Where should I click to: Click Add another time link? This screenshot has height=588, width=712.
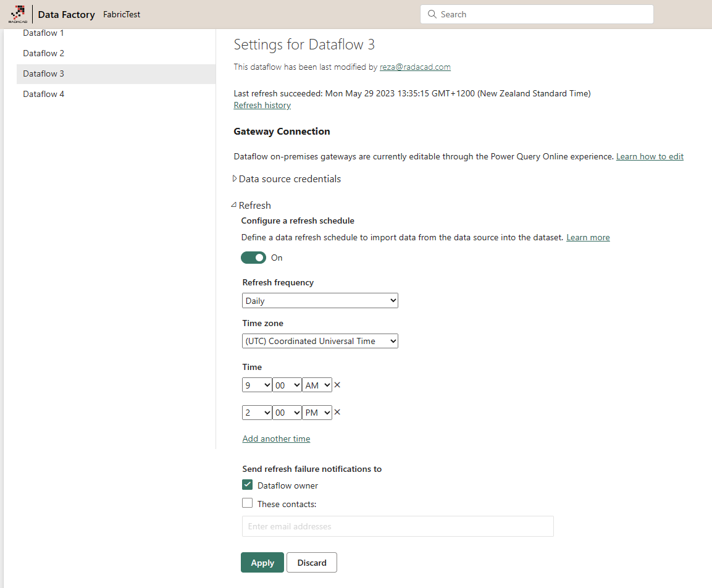(276, 439)
